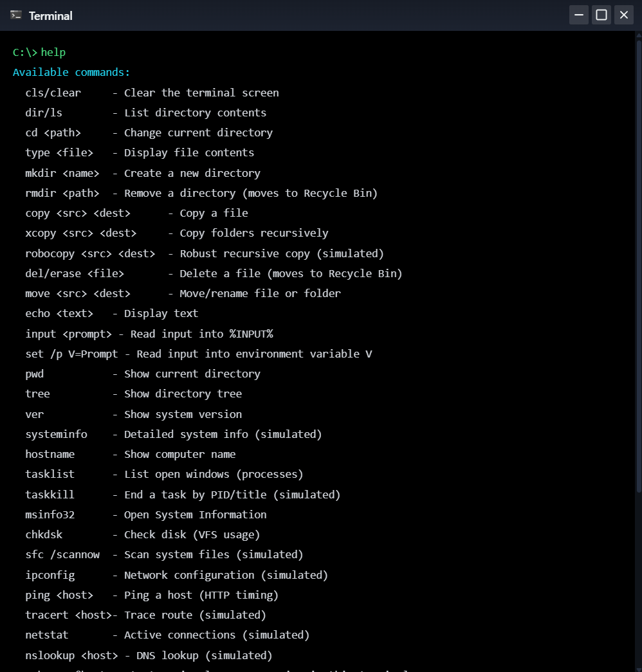Click 'End a task by PID/title (simulated)' text
Screen dimensions: 642x672
coord(232,495)
